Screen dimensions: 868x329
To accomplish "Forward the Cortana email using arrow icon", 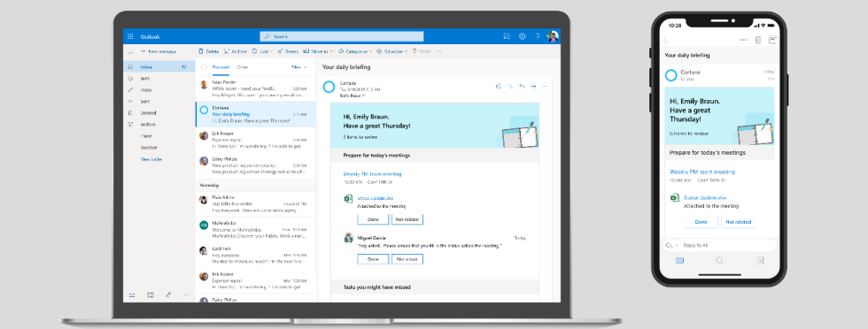I will pyautogui.click(x=533, y=87).
